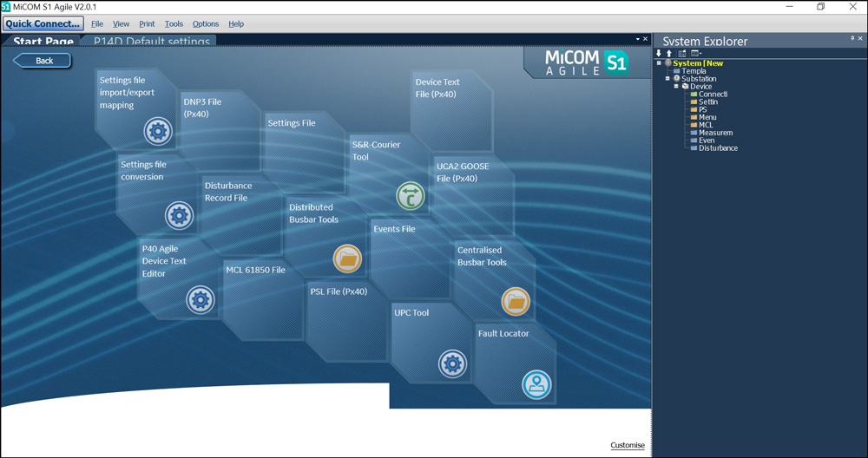Open the DNP3 File (Px40) tile
Screen dimensions: 868x458
(x=220, y=130)
